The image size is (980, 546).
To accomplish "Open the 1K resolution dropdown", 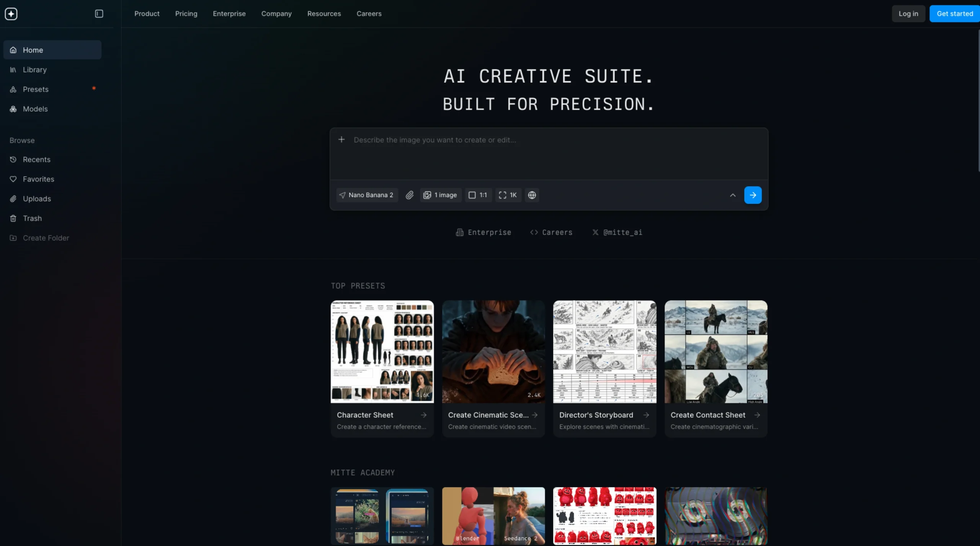I will pyautogui.click(x=508, y=195).
